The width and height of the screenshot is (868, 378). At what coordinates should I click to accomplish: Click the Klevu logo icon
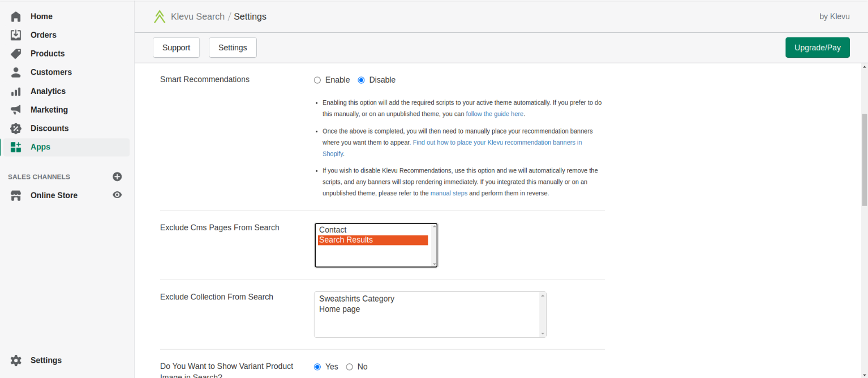click(160, 16)
